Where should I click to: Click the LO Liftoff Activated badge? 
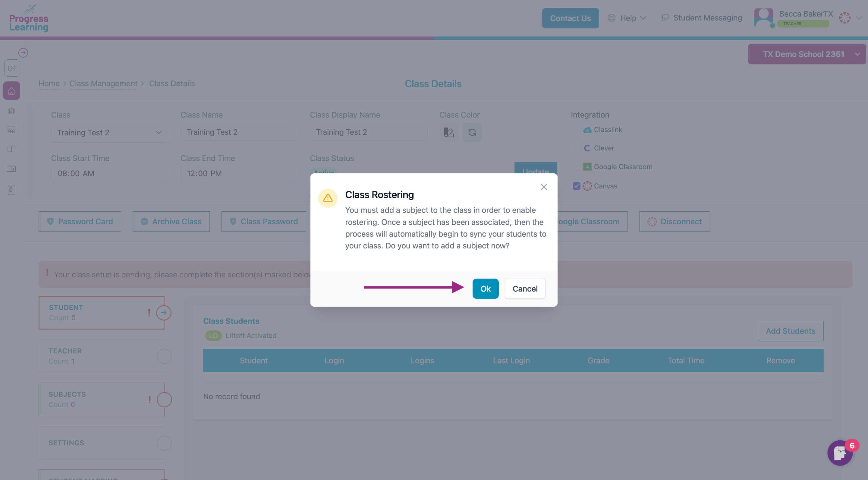click(213, 335)
